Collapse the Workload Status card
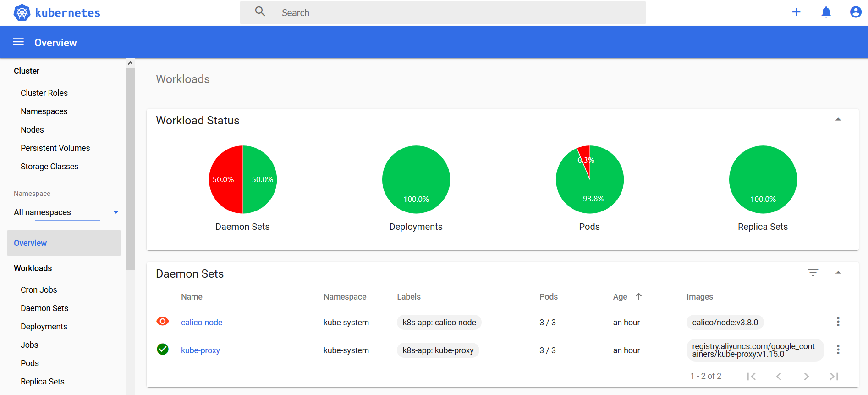The image size is (868, 395). point(838,119)
